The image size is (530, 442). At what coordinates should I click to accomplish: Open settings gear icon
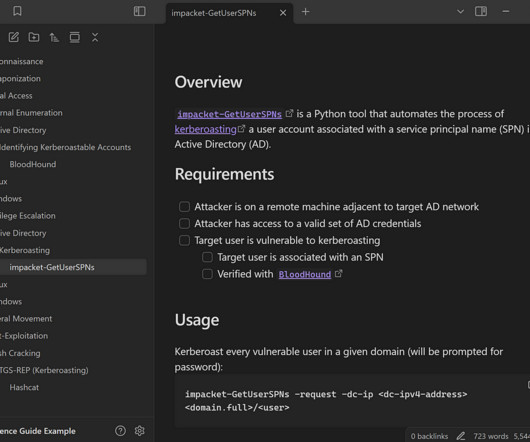[x=140, y=431]
